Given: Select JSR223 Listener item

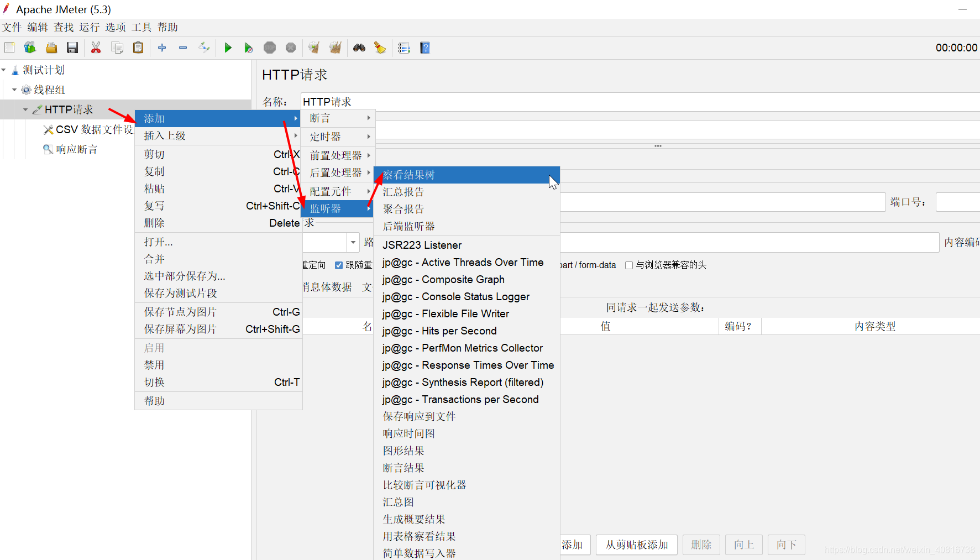Looking at the screenshot, I should [x=467, y=245].
